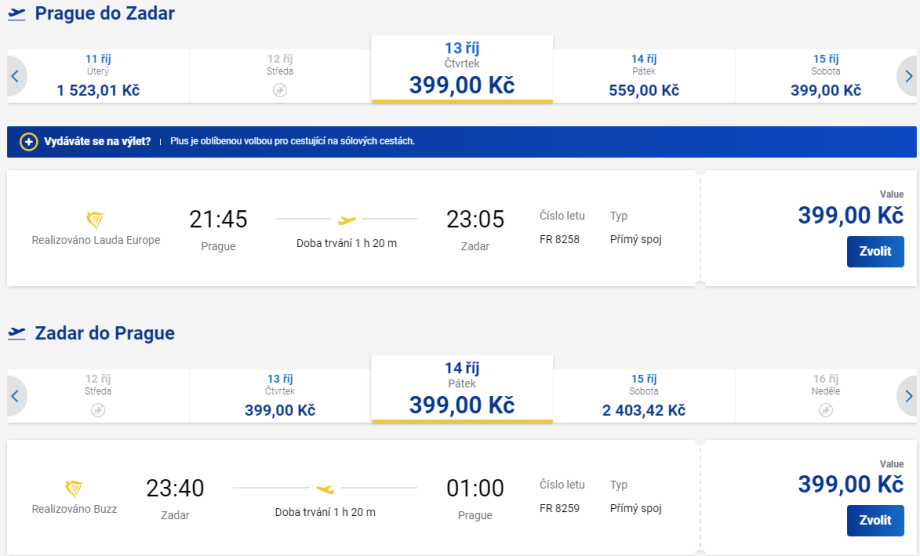Image resolution: width=920 pixels, height=556 pixels.
Task: Show later return dates with right arrow
Action: pos(907,396)
